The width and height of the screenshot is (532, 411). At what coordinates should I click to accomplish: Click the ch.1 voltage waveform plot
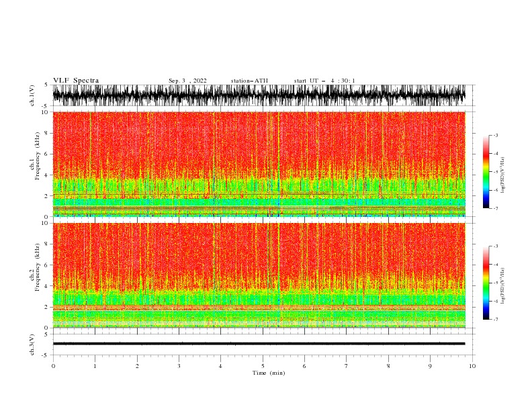259,95
